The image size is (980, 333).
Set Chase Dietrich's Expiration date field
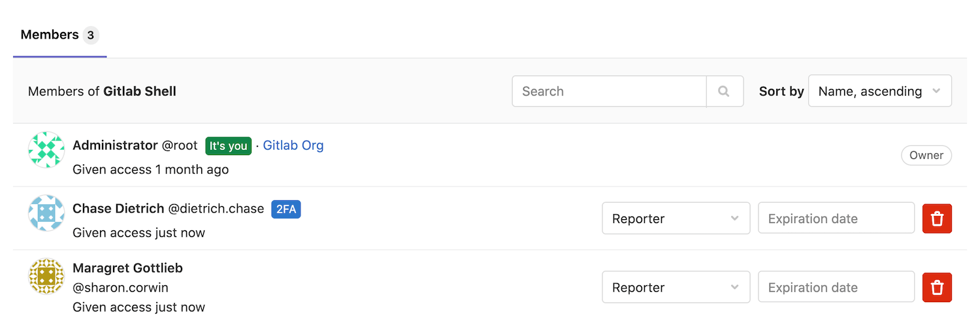click(836, 219)
